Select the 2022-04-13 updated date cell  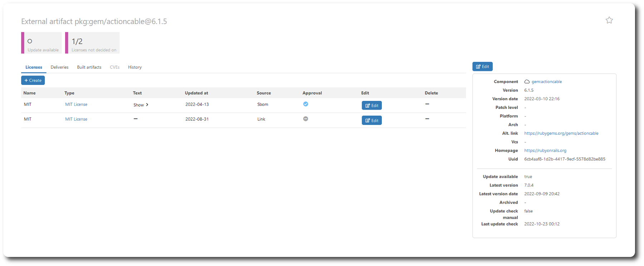tap(197, 105)
